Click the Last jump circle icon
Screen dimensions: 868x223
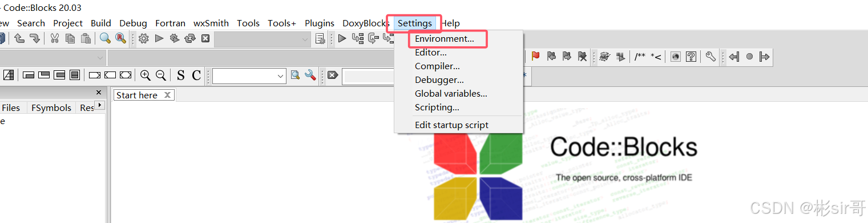(x=749, y=56)
